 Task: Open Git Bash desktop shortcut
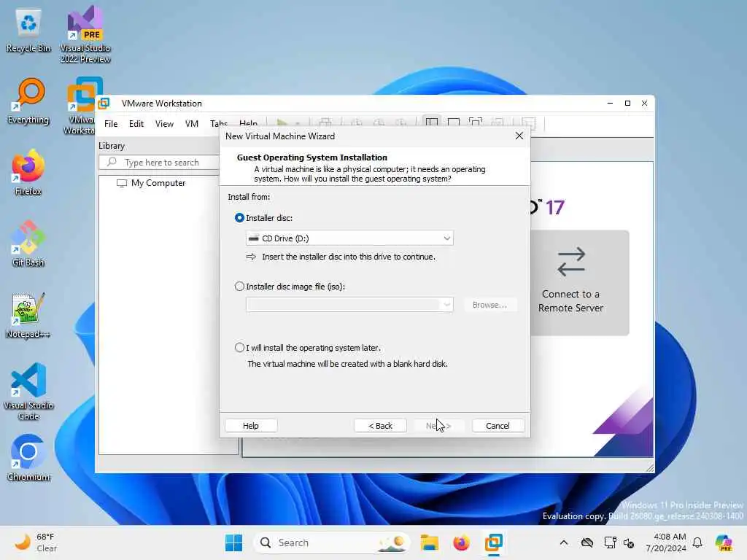click(28, 244)
